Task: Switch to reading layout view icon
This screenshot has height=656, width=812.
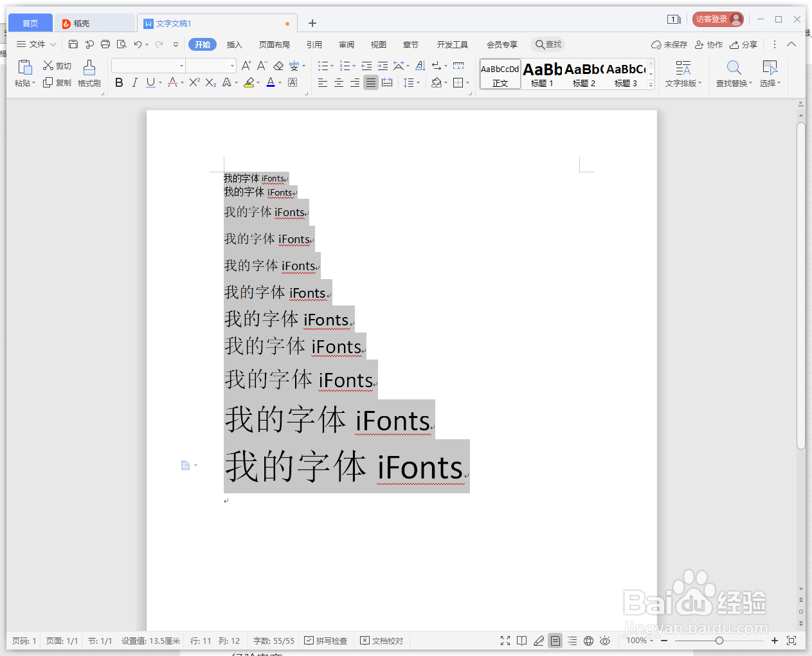Action: (x=521, y=641)
